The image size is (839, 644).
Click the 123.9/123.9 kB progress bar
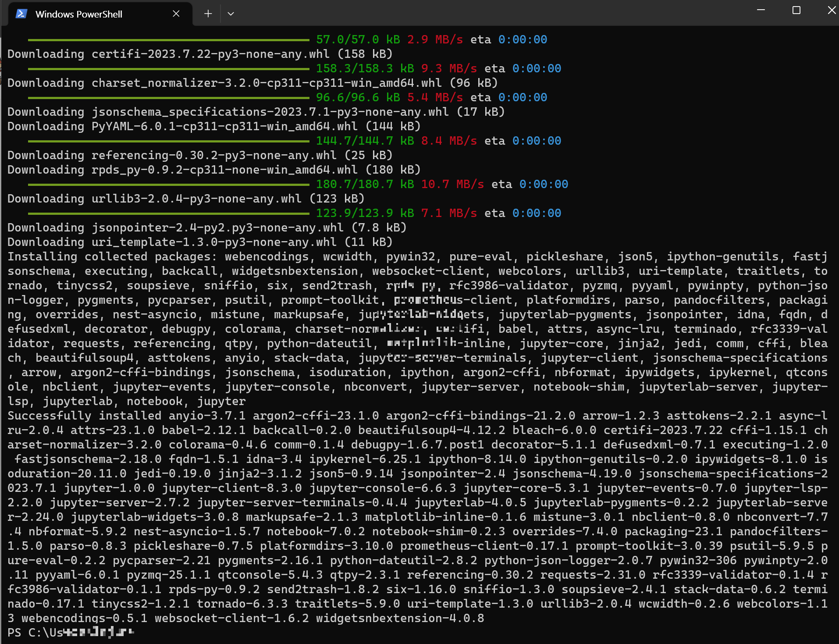click(x=169, y=213)
